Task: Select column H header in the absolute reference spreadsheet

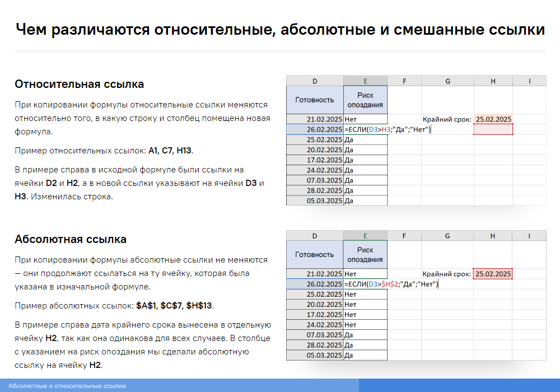Action: click(493, 236)
